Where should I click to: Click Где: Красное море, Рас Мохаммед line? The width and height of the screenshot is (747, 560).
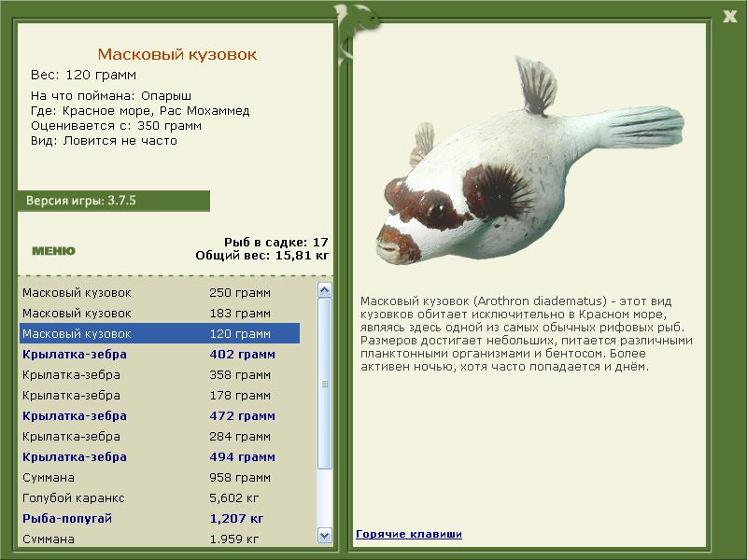coord(140,111)
